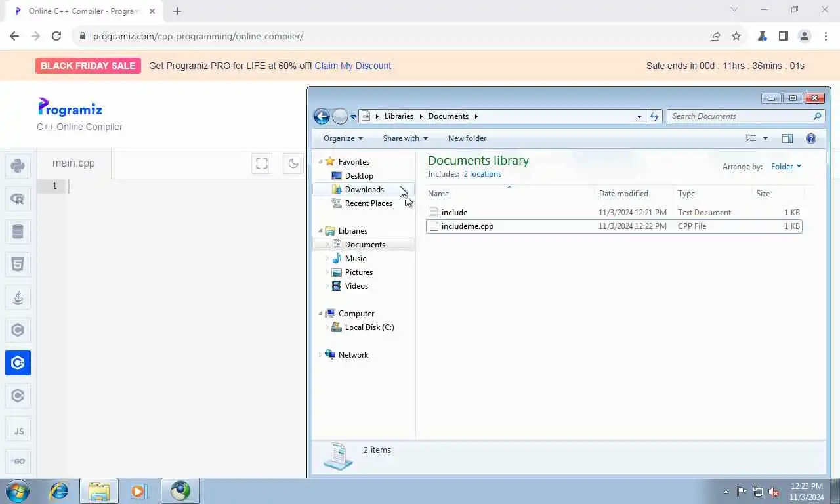Select the main.cpp editor tab
Image resolution: width=840 pixels, height=504 pixels.
point(73,163)
